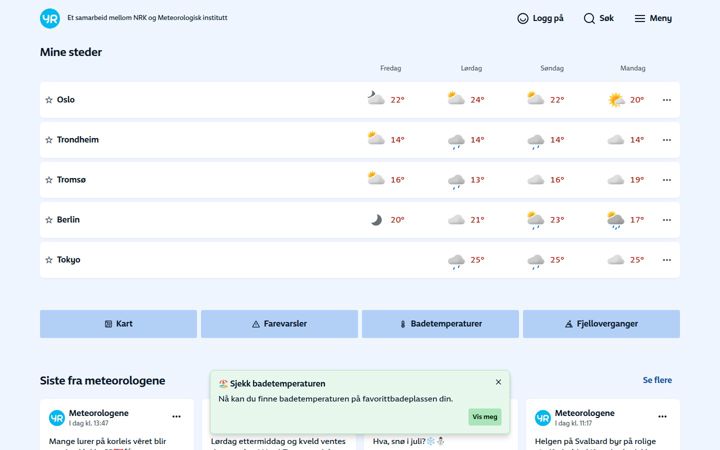Star Oslo as favorite
Screen dimensions: 720x450
pos(49,100)
